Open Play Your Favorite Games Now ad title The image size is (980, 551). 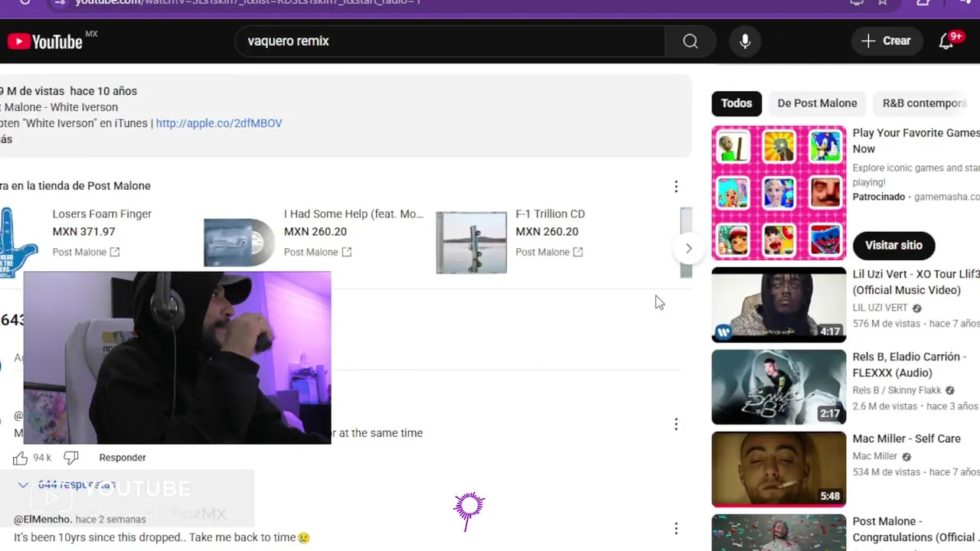(916, 141)
